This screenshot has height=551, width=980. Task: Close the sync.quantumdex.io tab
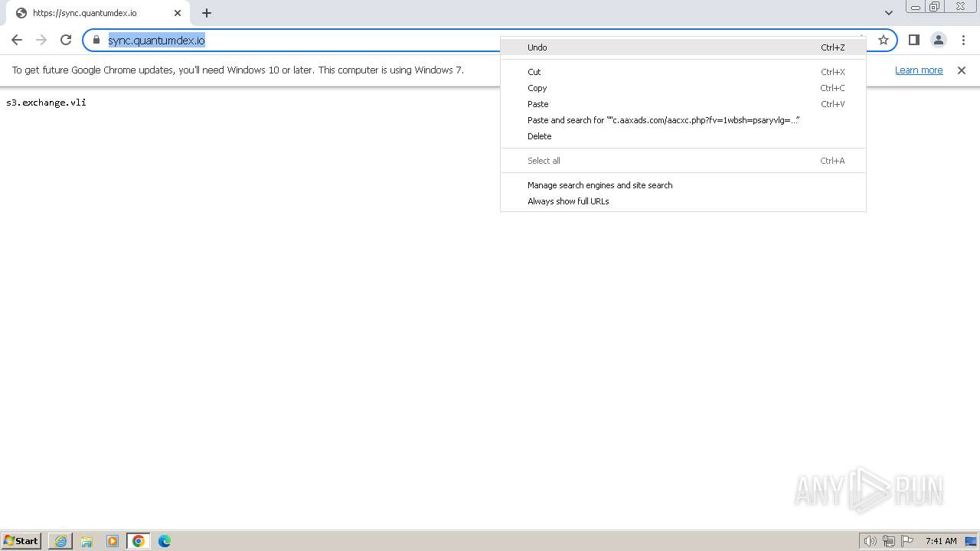177,13
